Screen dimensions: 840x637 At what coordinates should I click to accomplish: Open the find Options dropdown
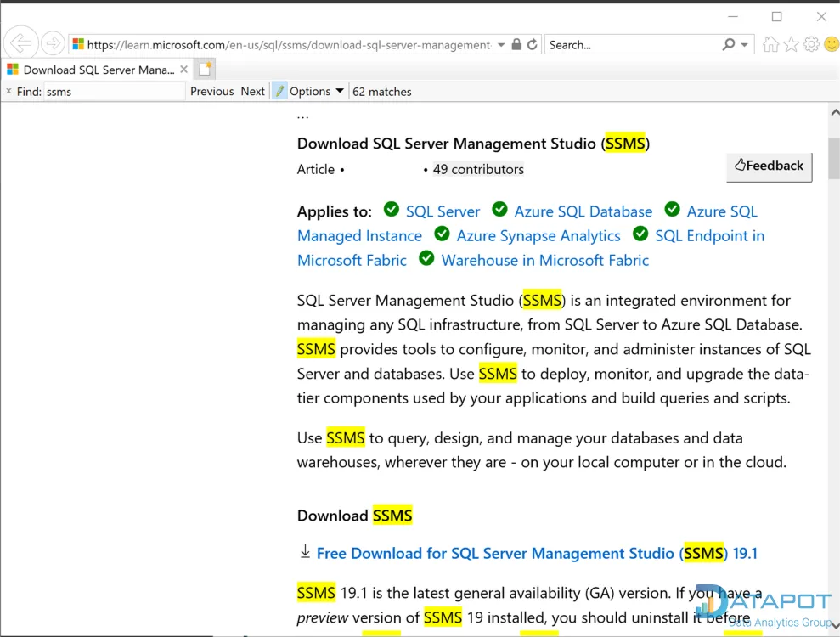[317, 92]
